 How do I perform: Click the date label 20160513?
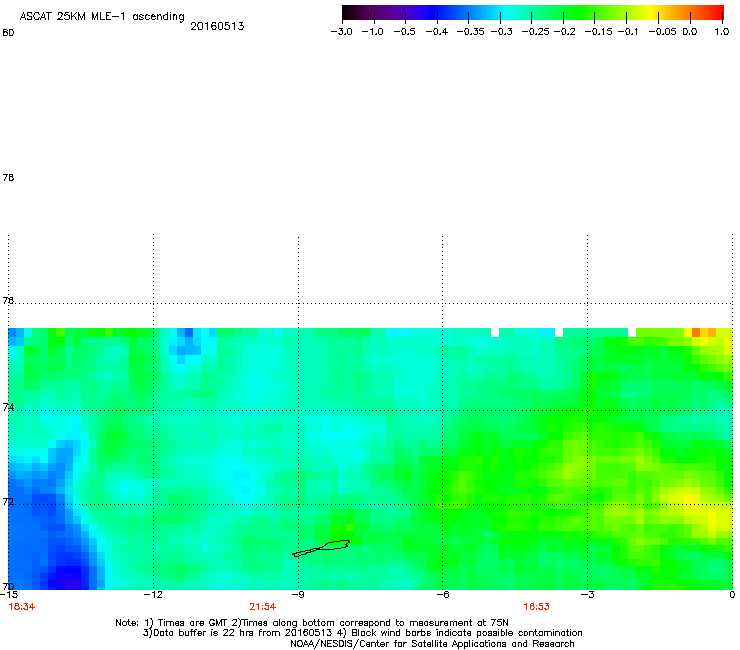(x=217, y=26)
